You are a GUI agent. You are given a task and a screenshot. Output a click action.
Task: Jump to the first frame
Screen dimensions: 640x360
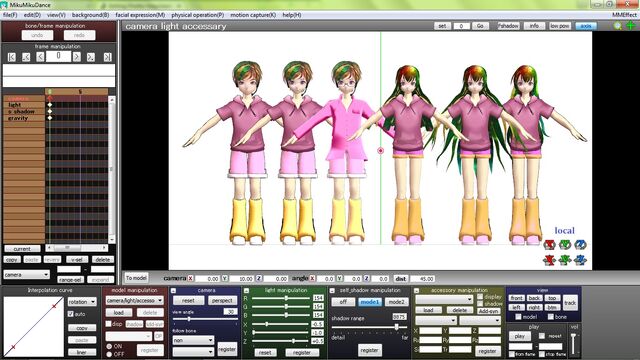[12, 57]
